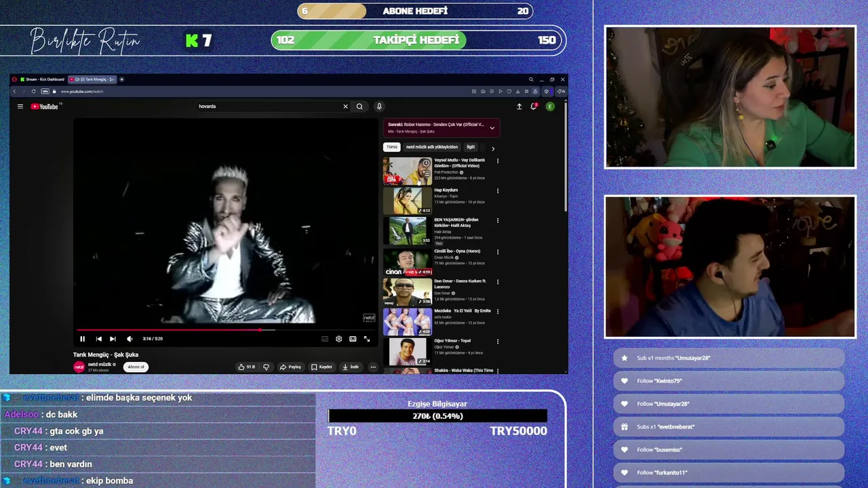Select the 'İlgili' filter chip
The height and width of the screenshot is (488, 868).
(x=471, y=147)
